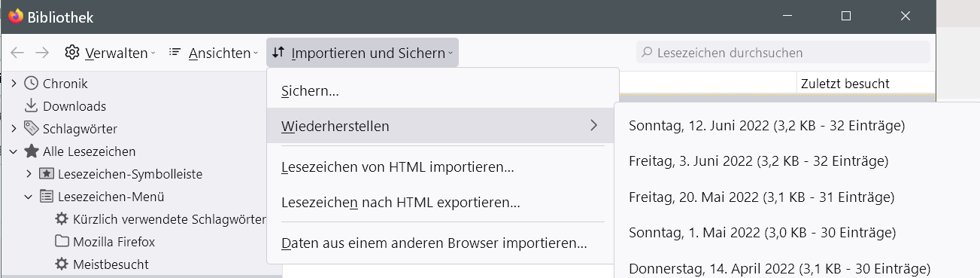The height and width of the screenshot is (278, 980).
Task: Collapse the Lesezeichen-Menü tree node
Action: point(29,197)
